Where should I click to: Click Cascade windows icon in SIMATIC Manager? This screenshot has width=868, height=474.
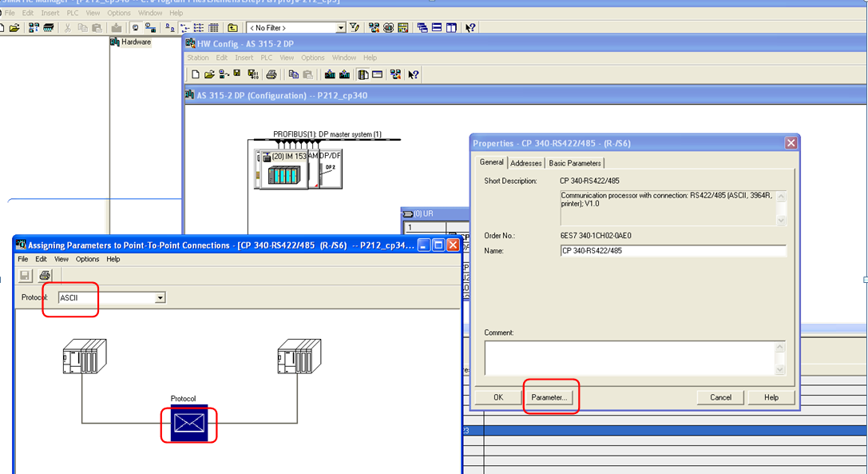[422, 28]
